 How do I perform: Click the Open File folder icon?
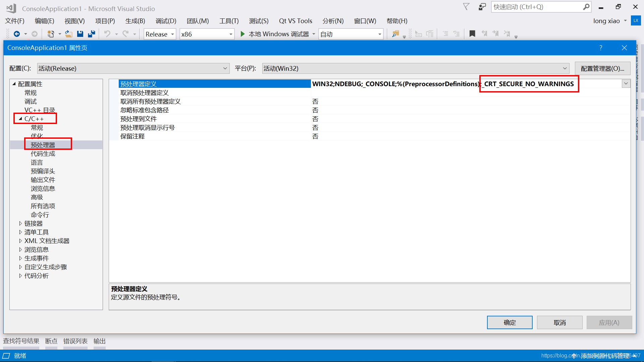click(68, 34)
